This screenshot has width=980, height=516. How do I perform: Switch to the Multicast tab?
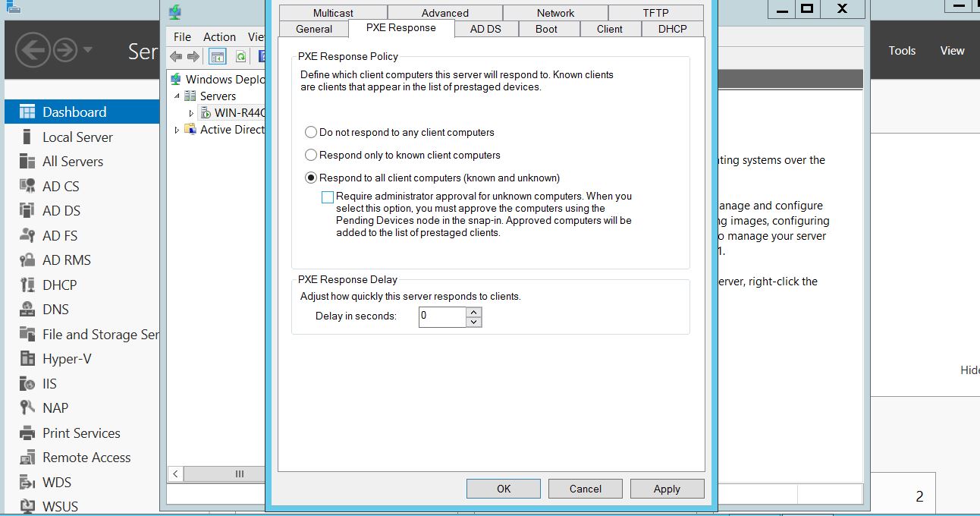click(333, 13)
